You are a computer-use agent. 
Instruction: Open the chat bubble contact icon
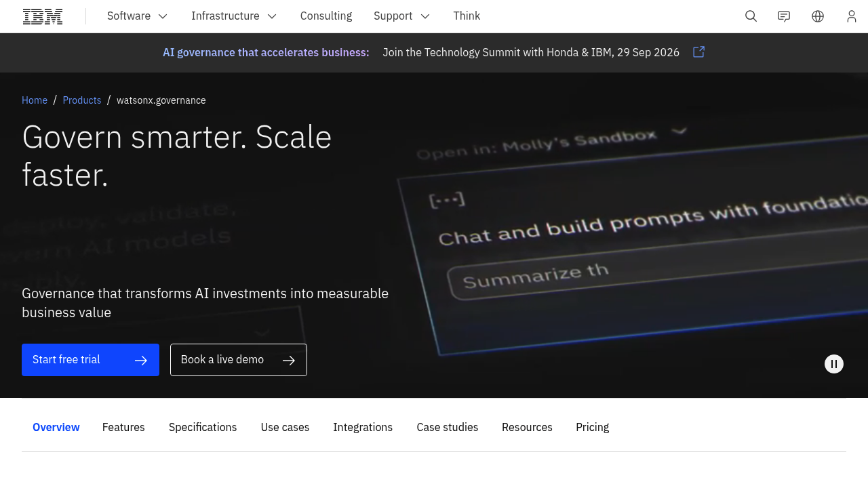pyautogui.click(x=784, y=16)
